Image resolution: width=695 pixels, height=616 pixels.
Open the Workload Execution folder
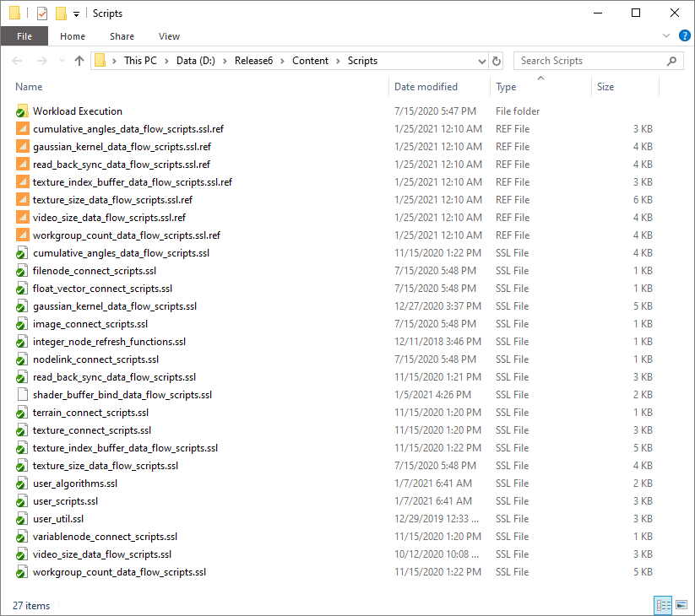point(78,111)
